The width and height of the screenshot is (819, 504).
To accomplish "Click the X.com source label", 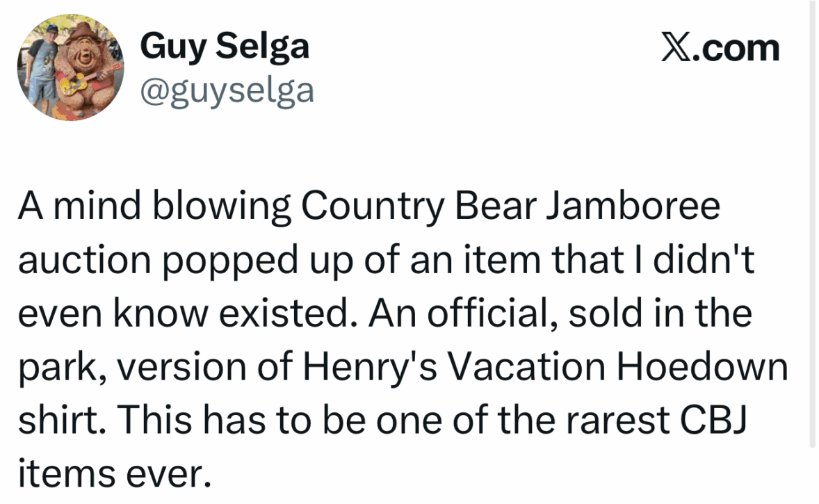I will click(x=720, y=49).
